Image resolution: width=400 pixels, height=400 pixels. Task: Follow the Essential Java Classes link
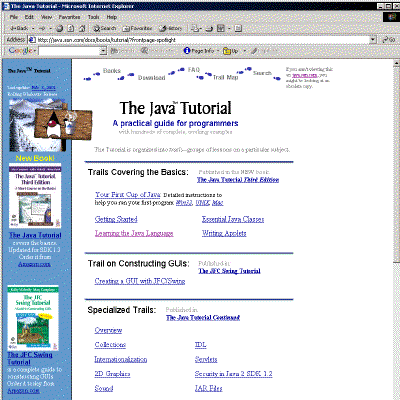[x=233, y=219]
